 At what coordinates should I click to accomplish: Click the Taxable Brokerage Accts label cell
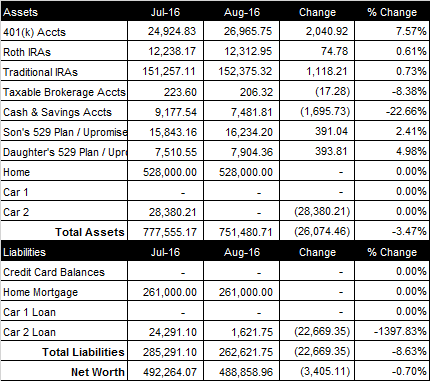click(64, 92)
